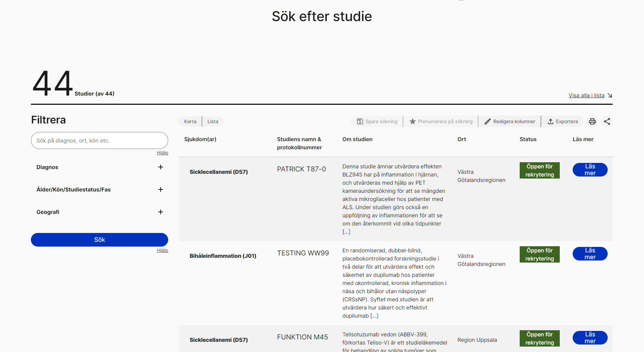Click the Visa alla i lista link

point(586,95)
